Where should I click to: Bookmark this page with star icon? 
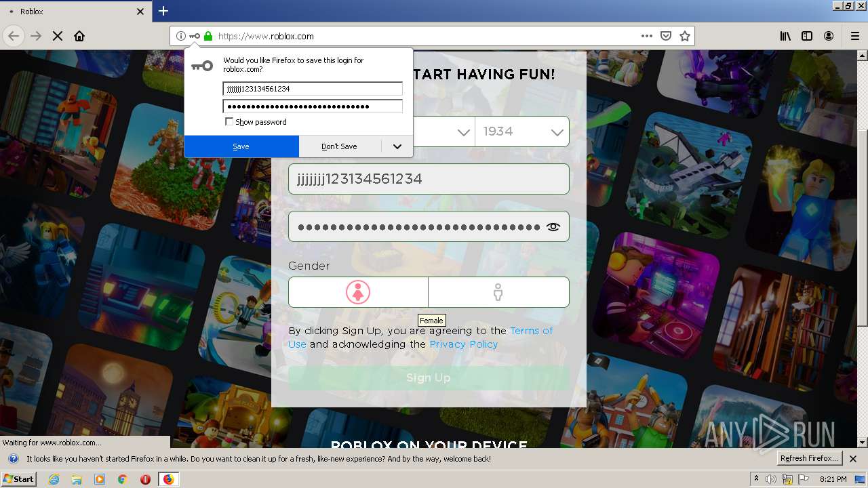coord(685,36)
